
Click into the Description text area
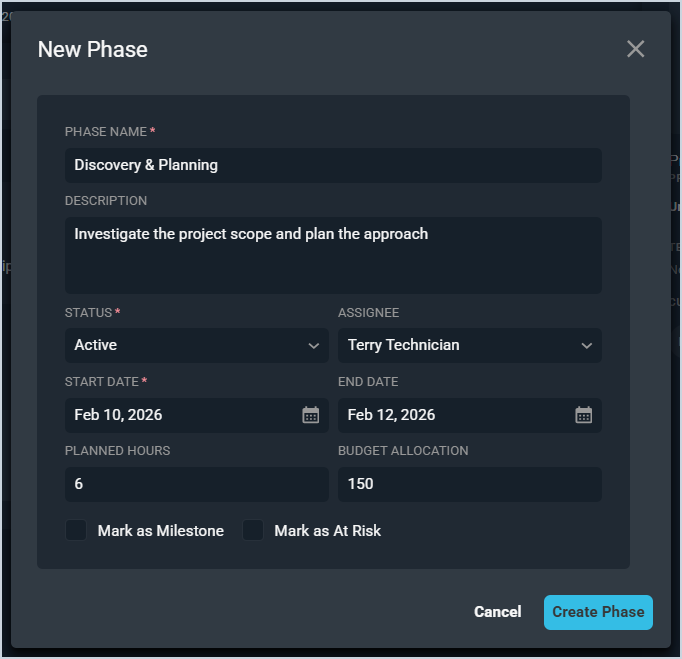tap(333, 255)
